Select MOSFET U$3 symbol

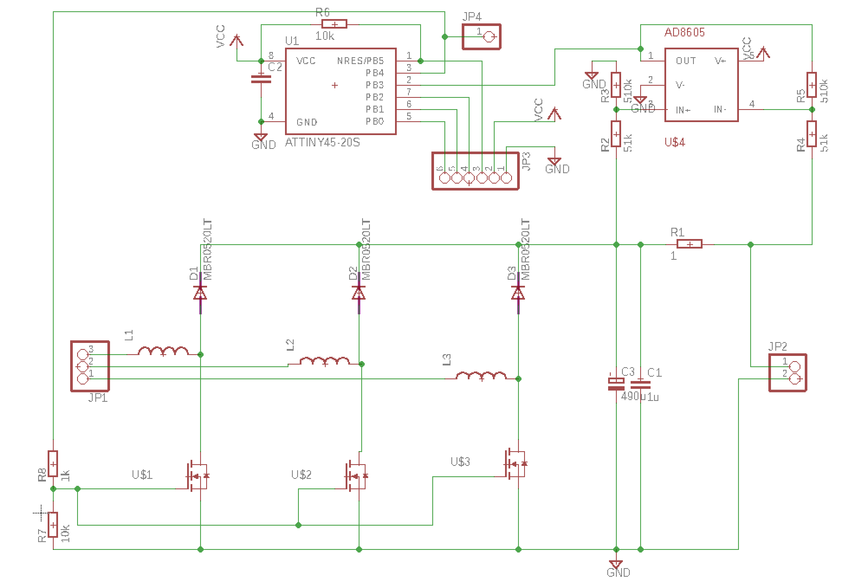click(515, 464)
